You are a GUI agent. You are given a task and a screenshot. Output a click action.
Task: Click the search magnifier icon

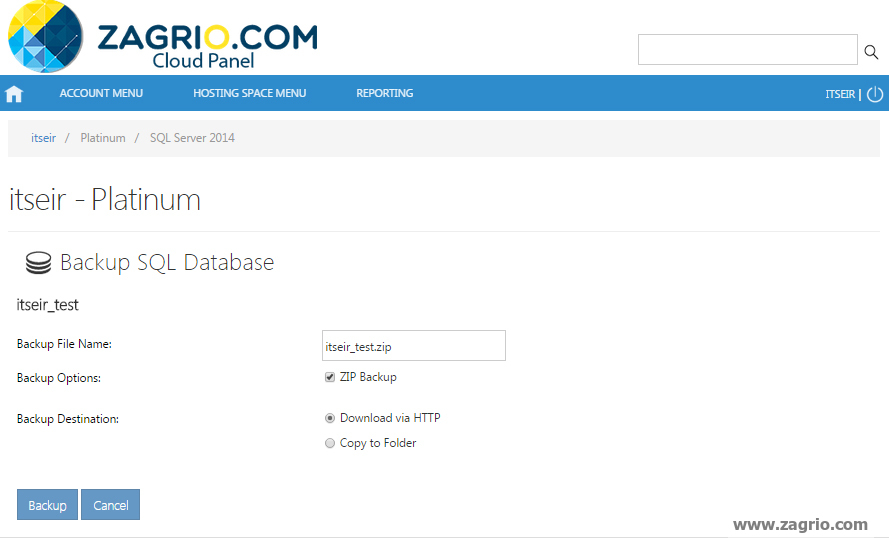click(x=871, y=52)
